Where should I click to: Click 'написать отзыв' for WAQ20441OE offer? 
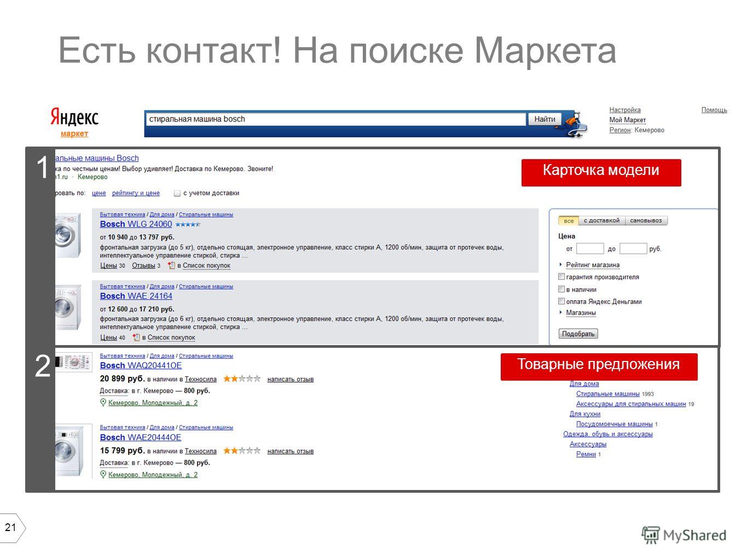(x=290, y=379)
